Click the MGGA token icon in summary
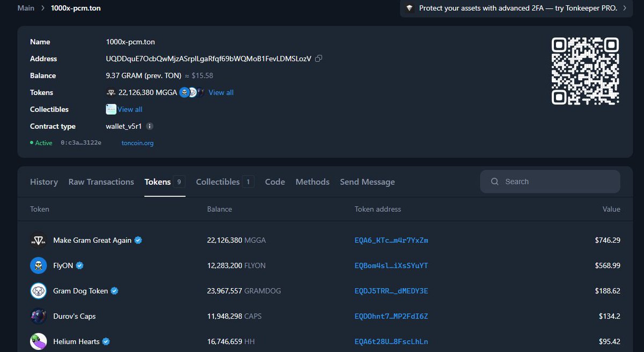Viewport: 644px width, 352px height. point(111,92)
